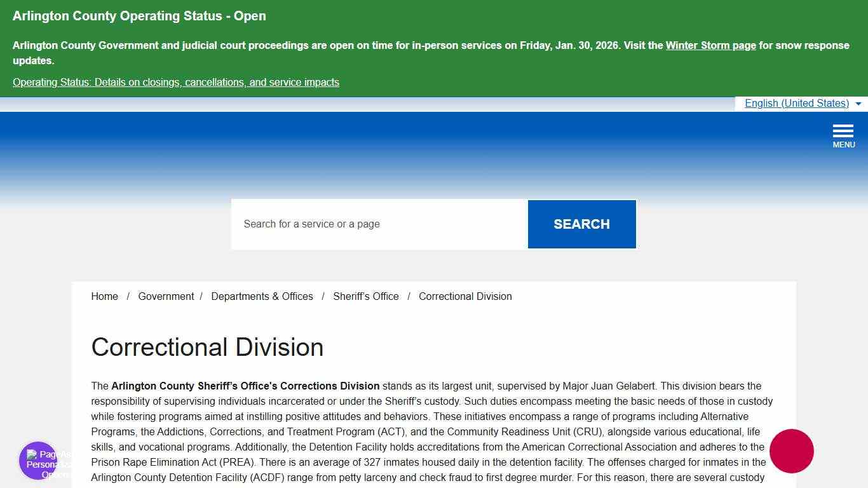Go to the Sheriff's Office breadcrumb
This screenshot has height=488, width=868.
(366, 296)
